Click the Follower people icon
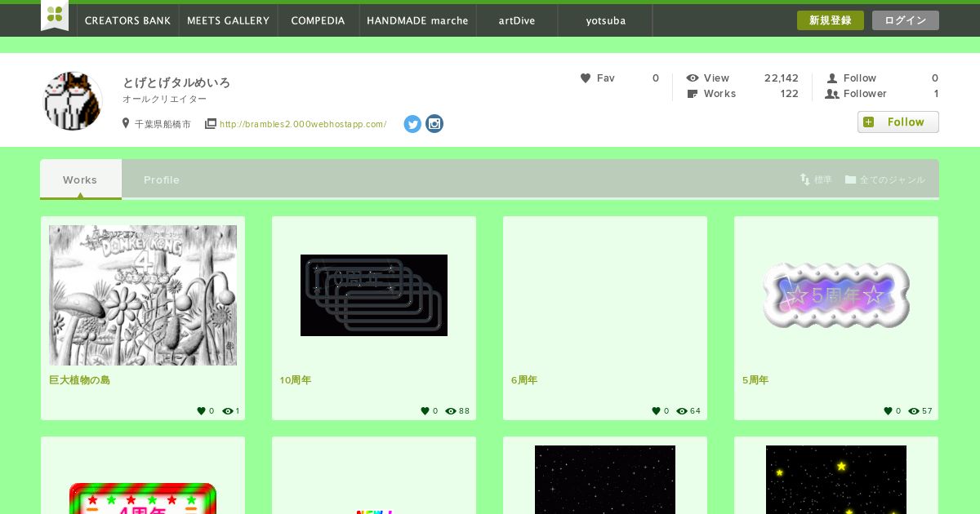Viewport: 980px width, 514px height. [x=832, y=94]
